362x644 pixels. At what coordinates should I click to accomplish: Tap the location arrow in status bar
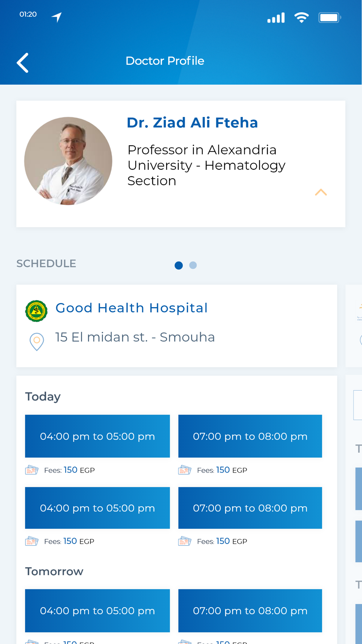(x=56, y=17)
